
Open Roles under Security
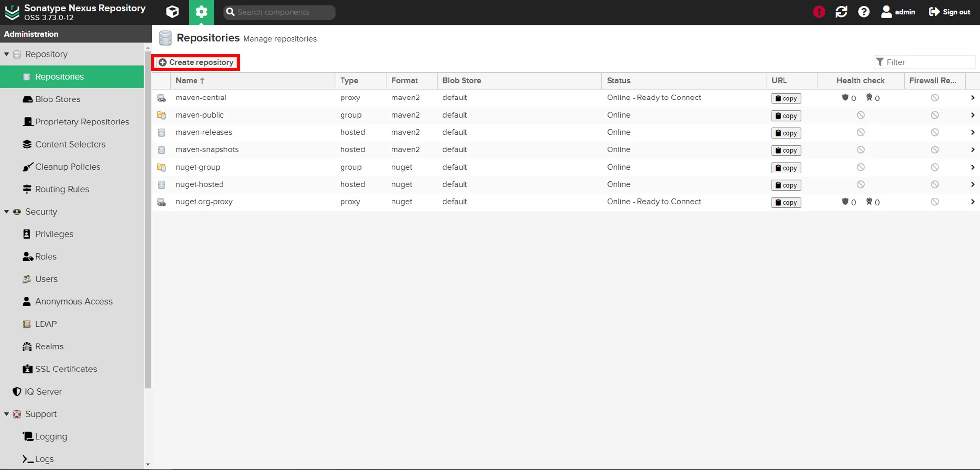(40, 257)
